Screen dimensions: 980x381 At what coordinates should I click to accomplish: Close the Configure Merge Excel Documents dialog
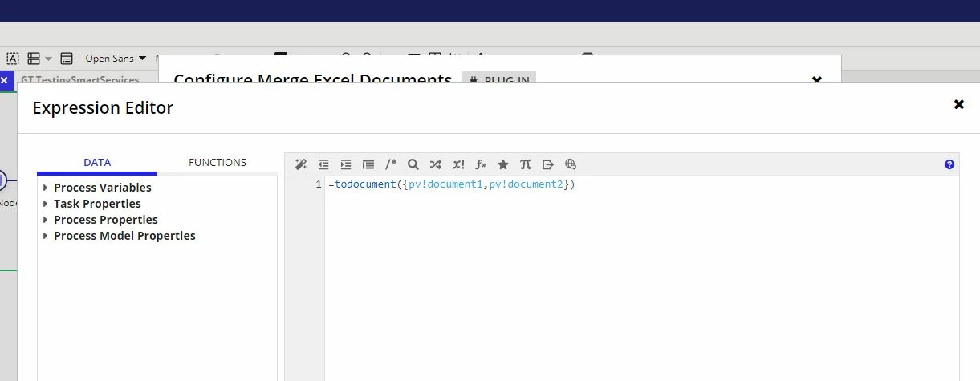(x=817, y=79)
